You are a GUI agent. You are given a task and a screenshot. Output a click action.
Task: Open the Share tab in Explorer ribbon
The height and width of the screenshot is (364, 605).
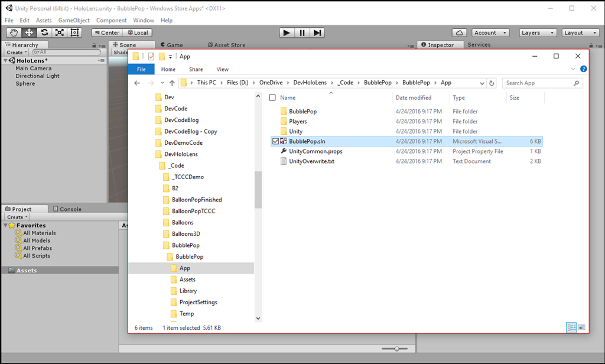pyautogui.click(x=196, y=69)
